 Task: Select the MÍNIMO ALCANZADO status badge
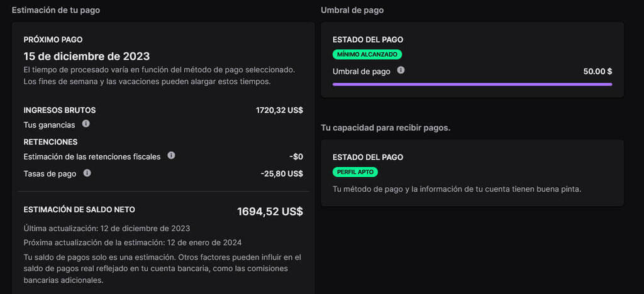[x=367, y=55]
